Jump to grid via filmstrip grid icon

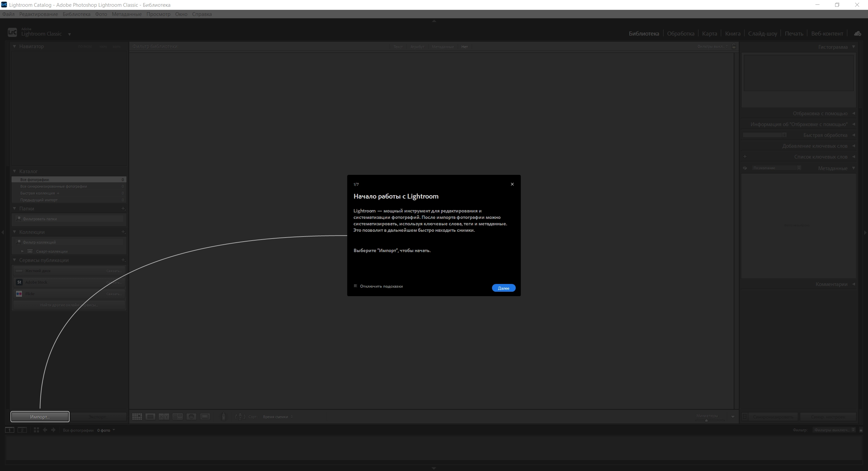(x=36, y=430)
